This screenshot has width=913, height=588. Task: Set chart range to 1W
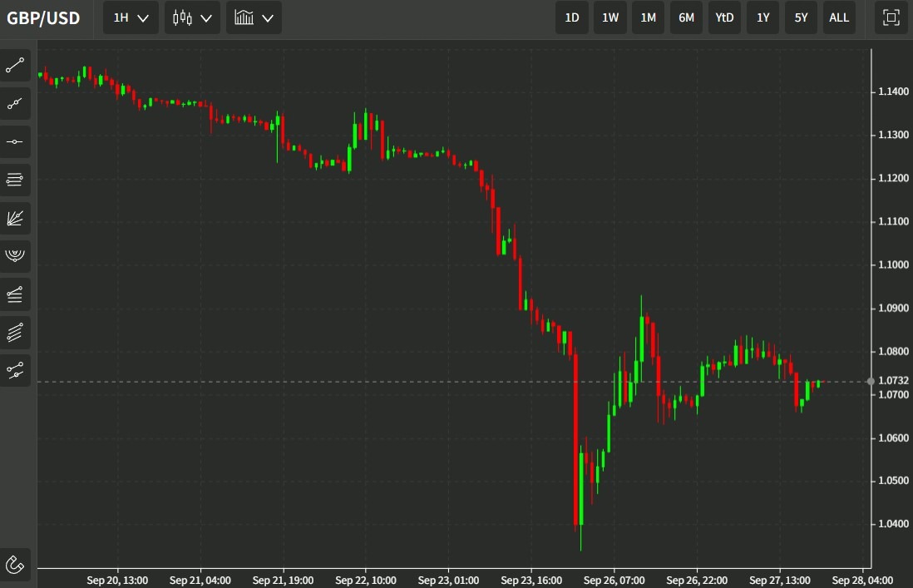610,17
